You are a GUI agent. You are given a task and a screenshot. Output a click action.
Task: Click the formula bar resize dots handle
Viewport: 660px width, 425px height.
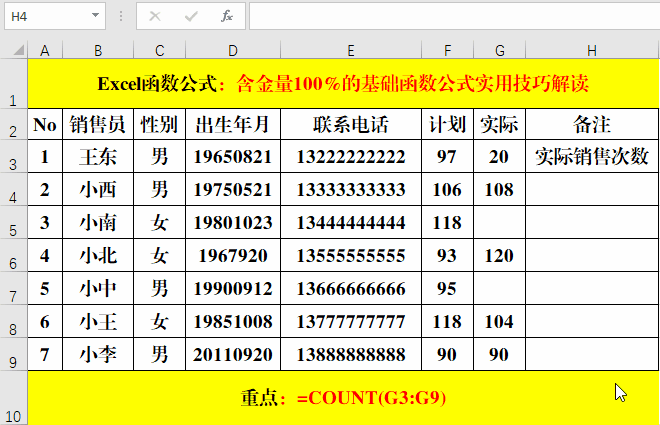click(121, 16)
